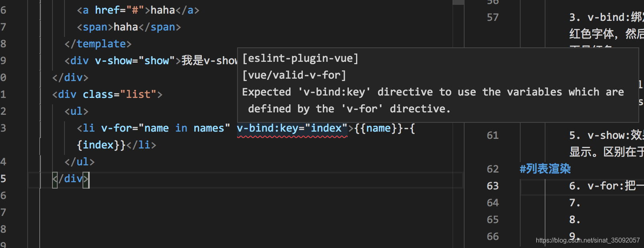Click the li v-for="name in names" code

[x=153, y=128]
